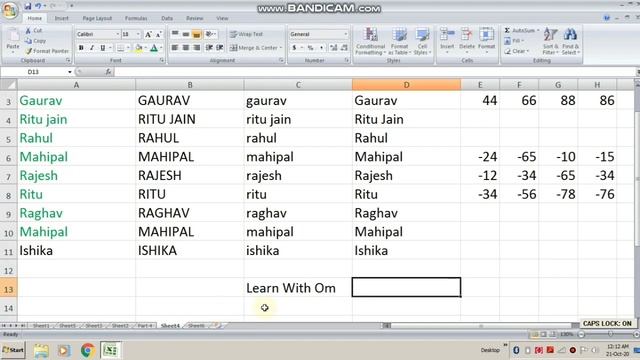Image resolution: width=640 pixels, height=360 pixels.
Task: Toggle Italic formatting
Action: (92, 48)
